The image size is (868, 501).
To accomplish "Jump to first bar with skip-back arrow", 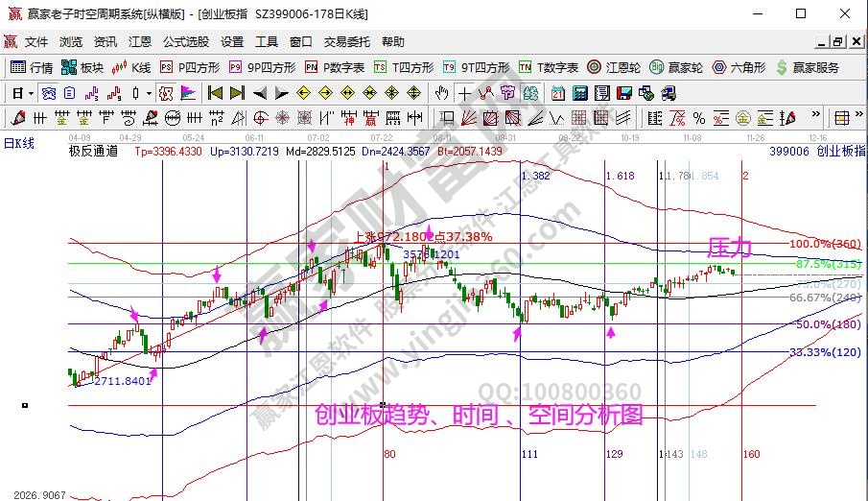I will 215,93.
